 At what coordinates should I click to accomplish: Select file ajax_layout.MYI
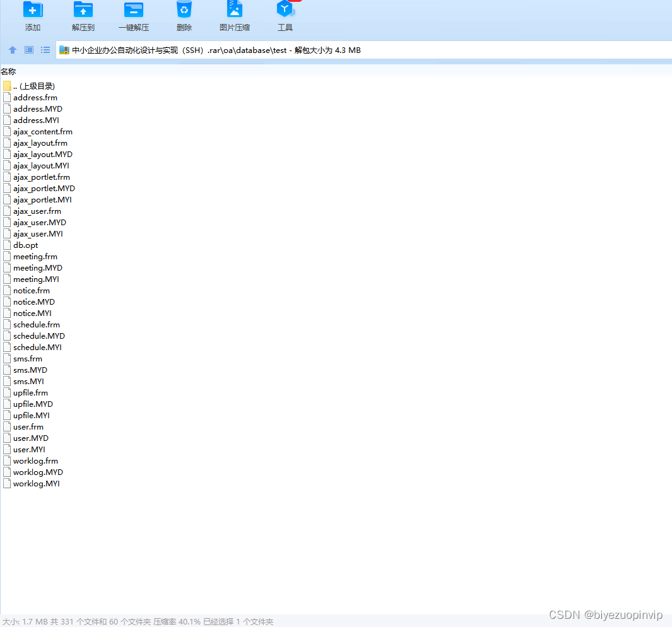pyautogui.click(x=41, y=165)
